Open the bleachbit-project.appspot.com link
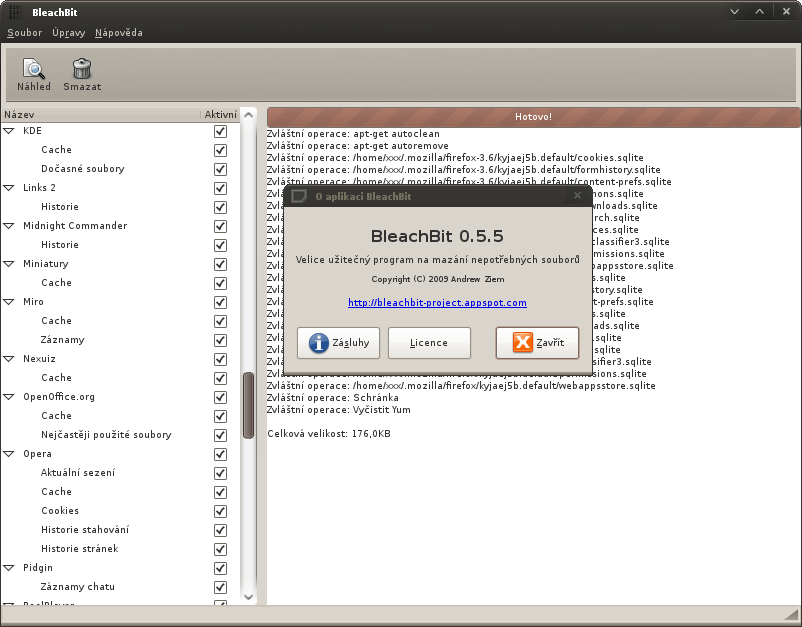802x627 pixels. point(437,302)
